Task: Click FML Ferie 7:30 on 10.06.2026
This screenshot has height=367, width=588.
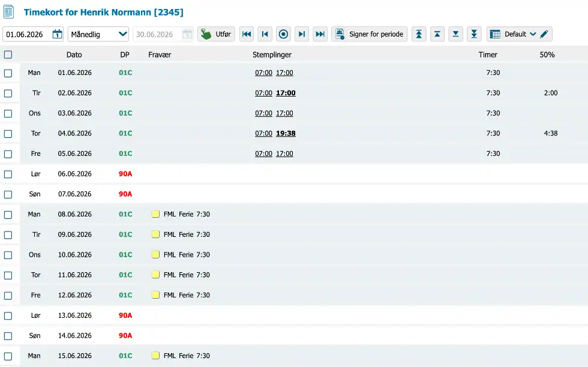Action: 187,254
